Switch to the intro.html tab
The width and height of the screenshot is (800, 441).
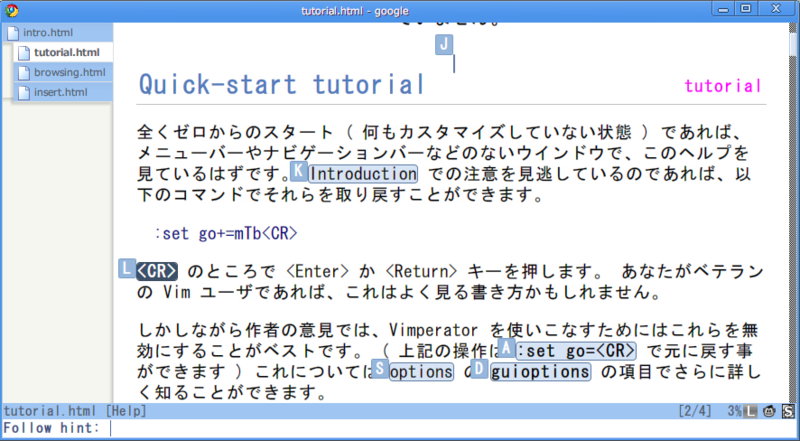pyautogui.click(x=57, y=33)
